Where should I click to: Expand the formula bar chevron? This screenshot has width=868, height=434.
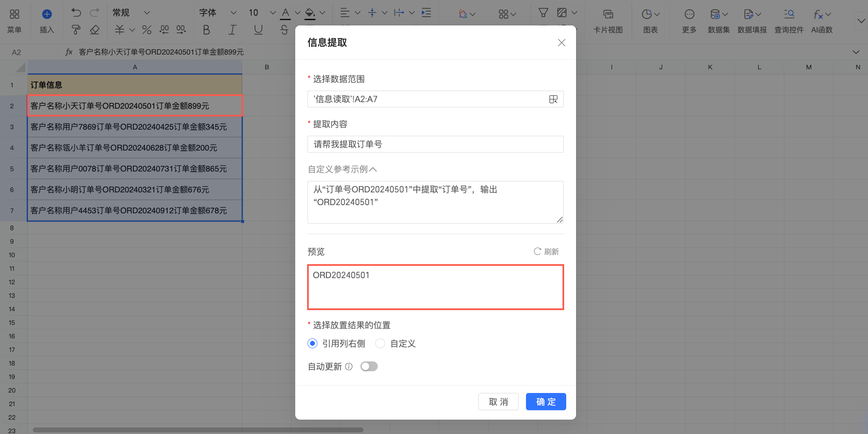[x=856, y=52]
